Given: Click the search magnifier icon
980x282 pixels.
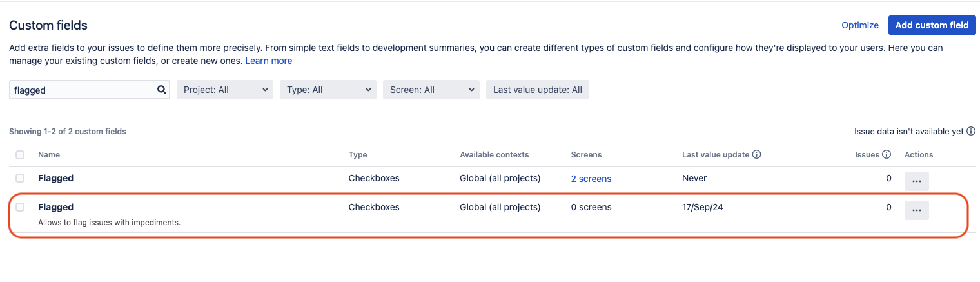Looking at the screenshot, I should (162, 90).
